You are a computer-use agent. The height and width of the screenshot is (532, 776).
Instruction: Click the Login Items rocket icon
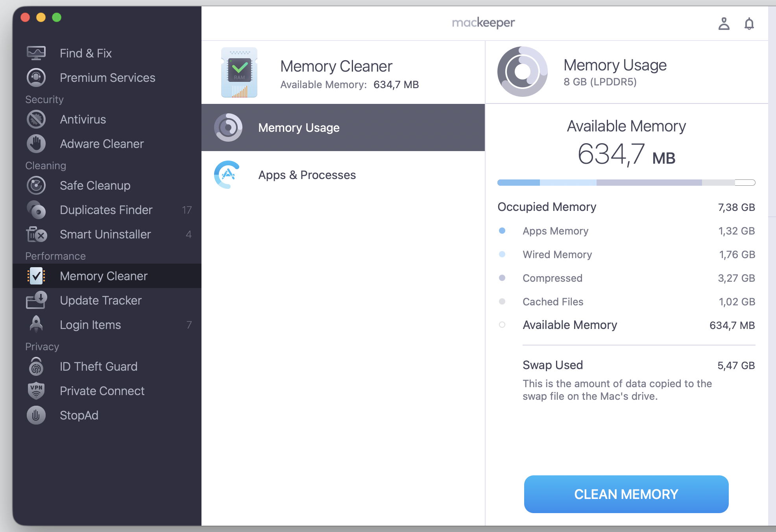coord(36,324)
